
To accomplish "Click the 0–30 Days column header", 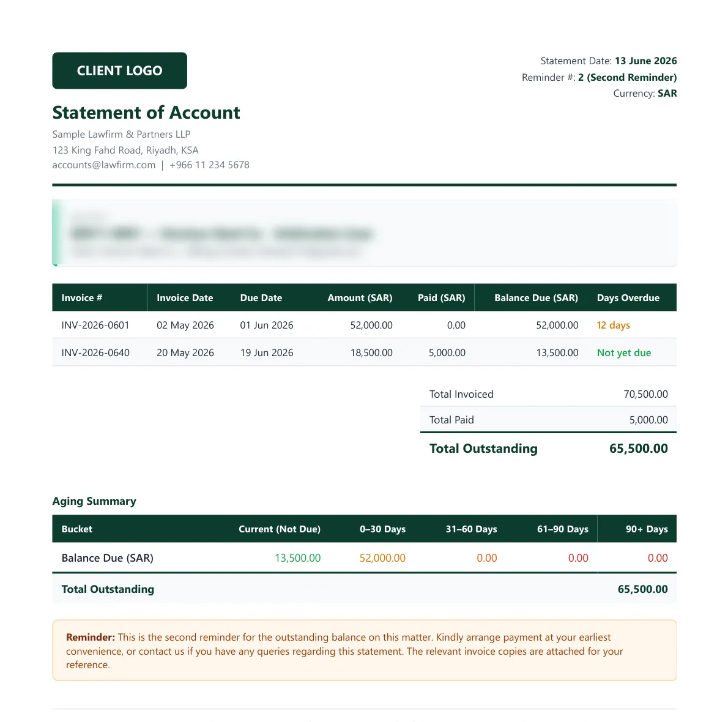I will click(382, 529).
